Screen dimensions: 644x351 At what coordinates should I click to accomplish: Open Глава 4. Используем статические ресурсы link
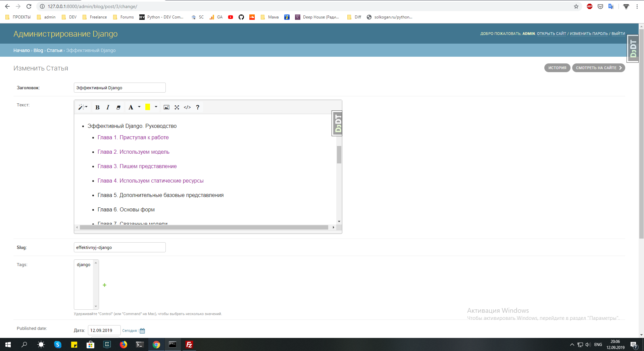pyautogui.click(x=151, y=181)
